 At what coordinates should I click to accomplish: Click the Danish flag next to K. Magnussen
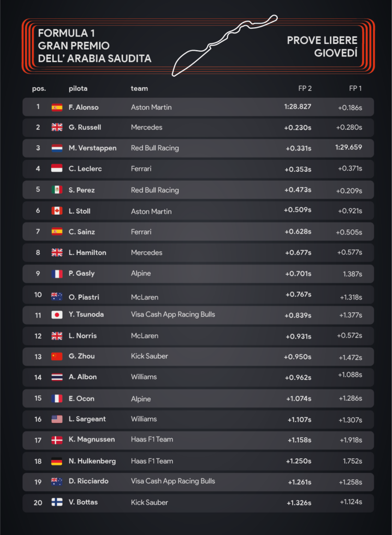(57, 440)
